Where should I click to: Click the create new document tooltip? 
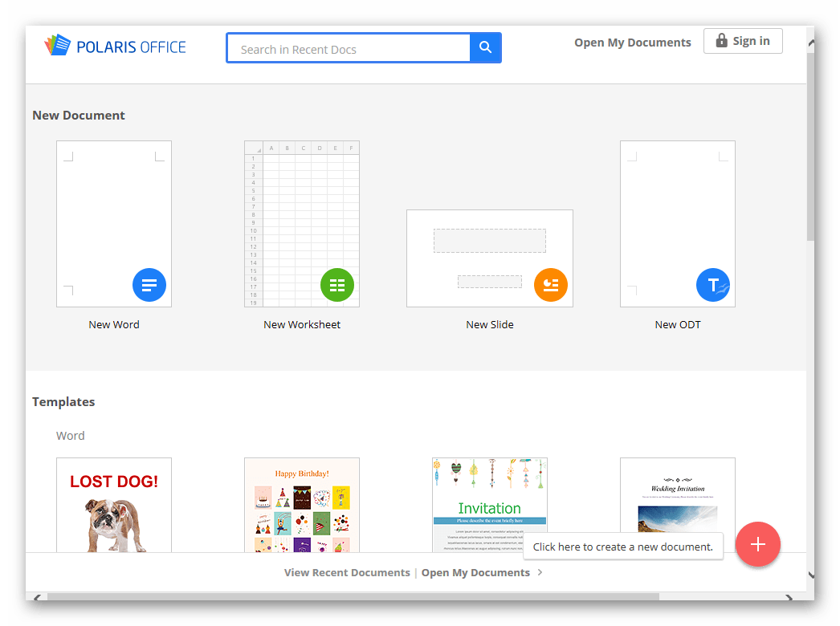pos(623,547)
